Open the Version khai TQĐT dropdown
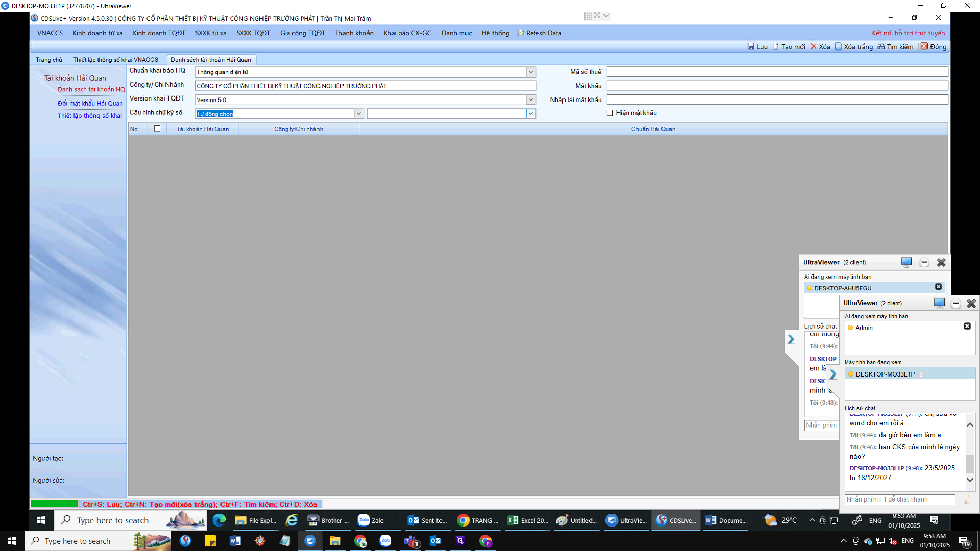This screenshot has height=551, width=980. pyautogui.click(x=531, y=99)
